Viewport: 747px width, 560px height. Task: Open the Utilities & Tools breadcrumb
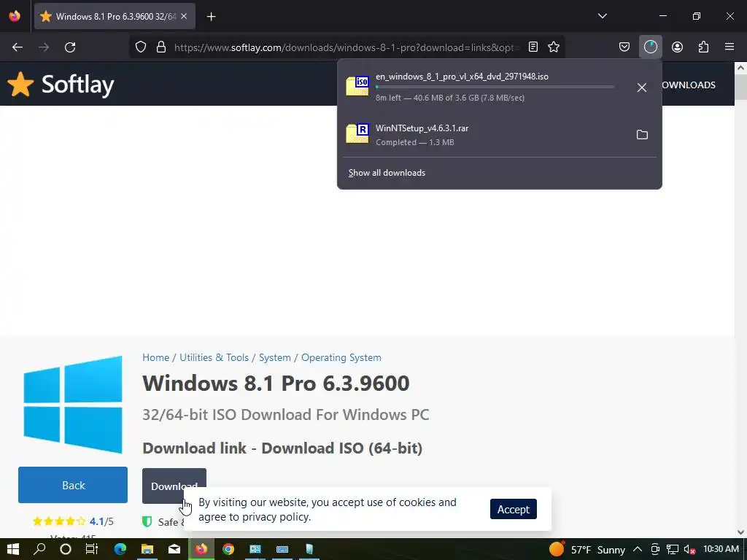[x=214, y=357]
